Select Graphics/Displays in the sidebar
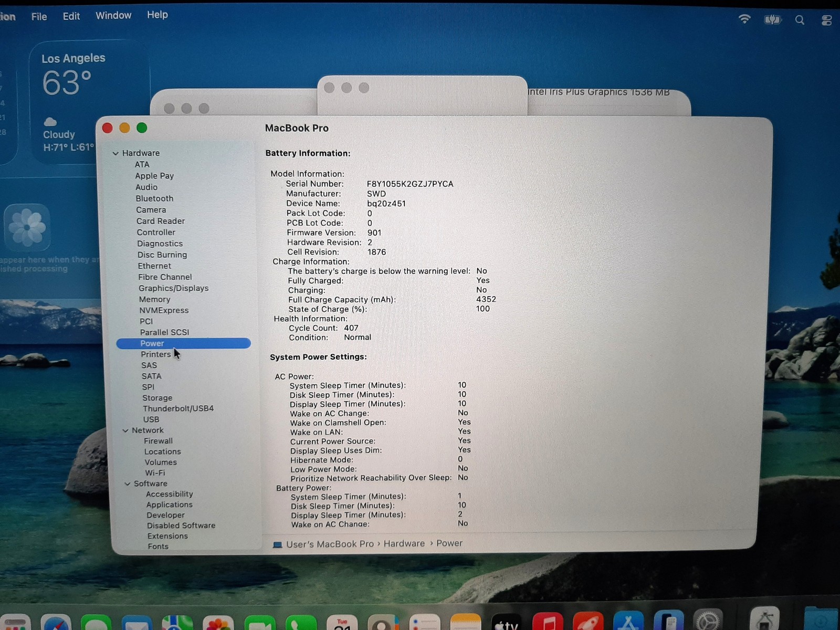This screenshot has width=840, height=630. tap(174, 288)
